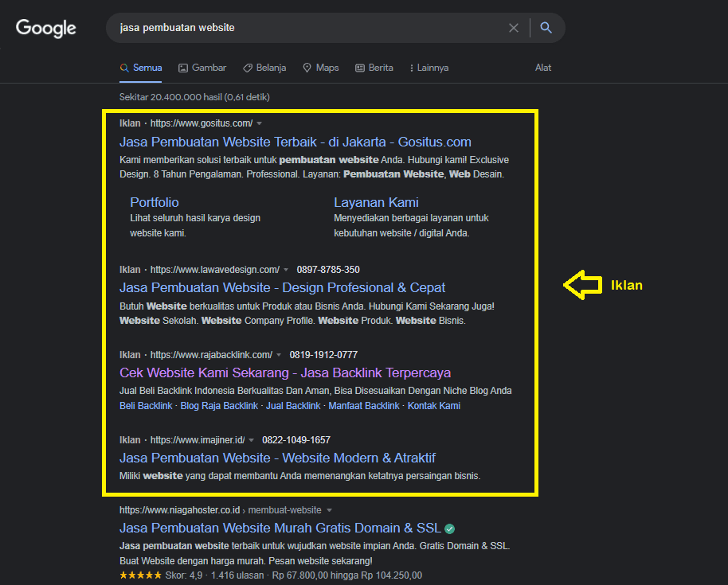The image size is (728, 585).
Task: Open Cek Website Kami Sekarang ad link
Action: (x=285, y=373)
